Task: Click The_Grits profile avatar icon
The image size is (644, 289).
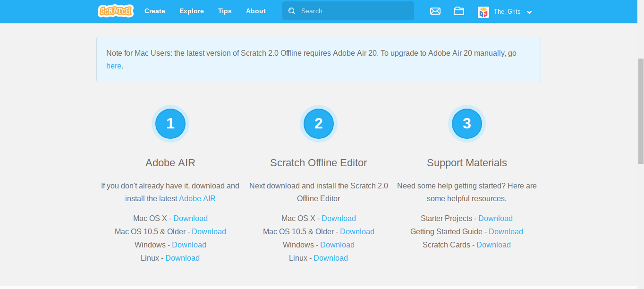Action: (x=483, y=12)
